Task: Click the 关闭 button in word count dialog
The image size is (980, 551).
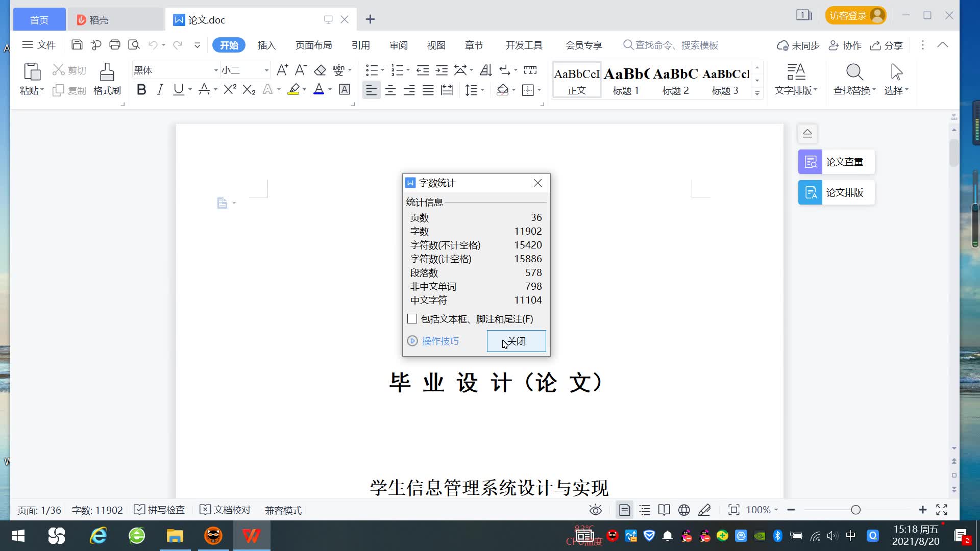Action: tap(516, 341)
